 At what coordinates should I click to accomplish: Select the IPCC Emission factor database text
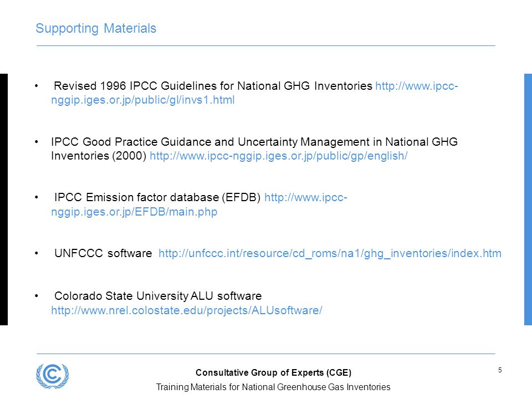coord(157,197)
